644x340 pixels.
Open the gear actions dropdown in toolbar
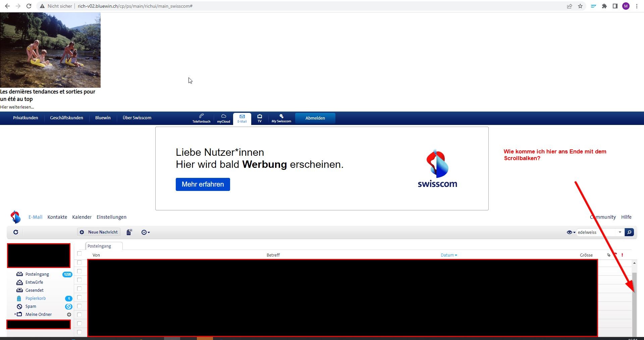click(146, 232)
